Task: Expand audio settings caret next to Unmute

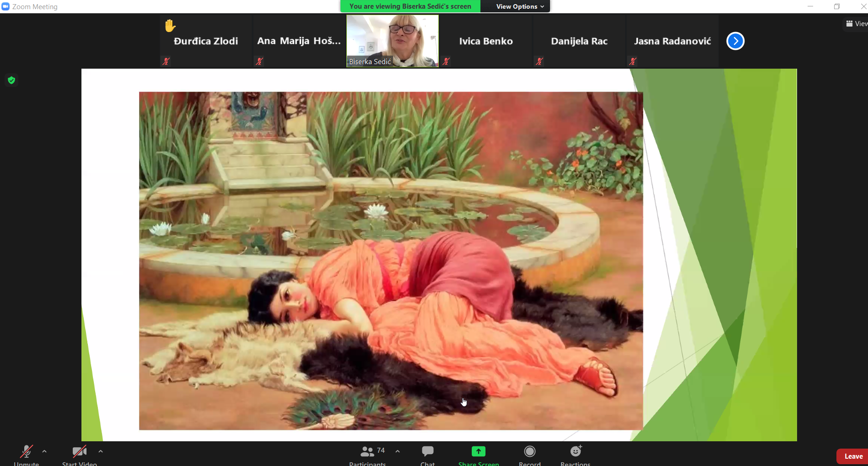Action: pos(44,451)
